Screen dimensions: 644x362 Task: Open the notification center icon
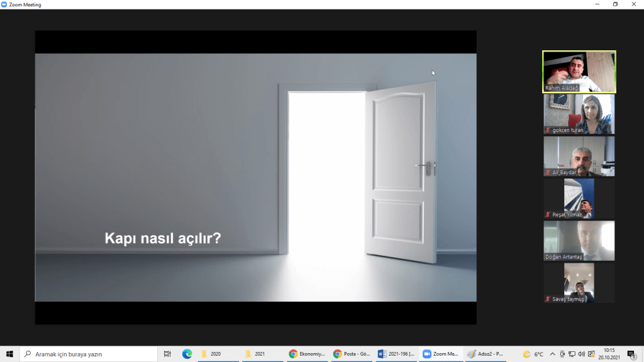631,354
